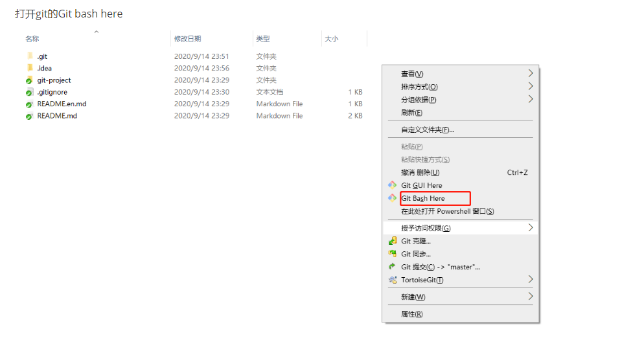
Task: Choose 撤消 删除(U) menu entry
Action: [x=460, y=172]
